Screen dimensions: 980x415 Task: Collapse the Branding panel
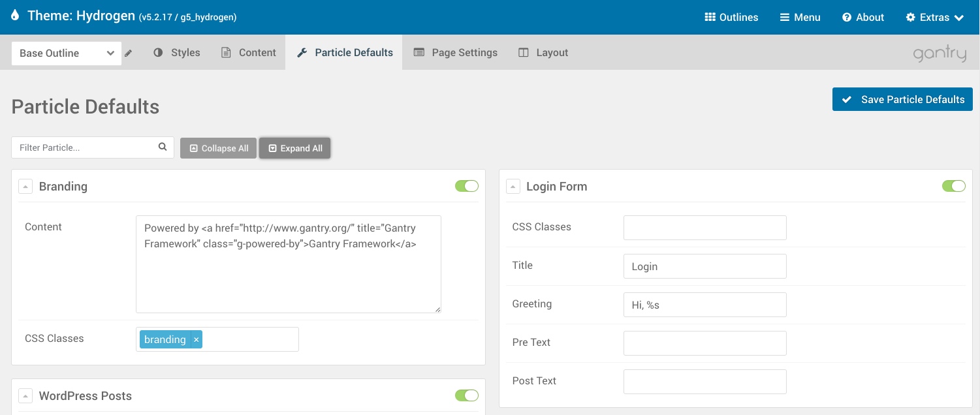coord(25,187)
